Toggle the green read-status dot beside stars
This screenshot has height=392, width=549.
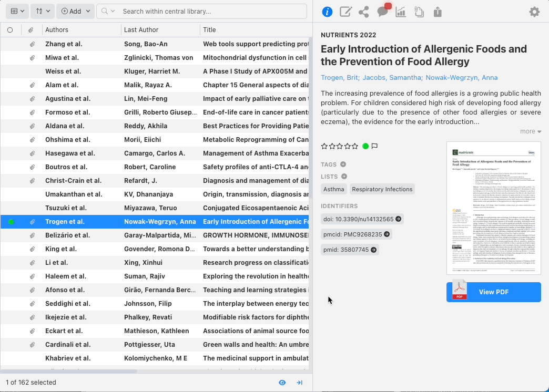(365, 146)
